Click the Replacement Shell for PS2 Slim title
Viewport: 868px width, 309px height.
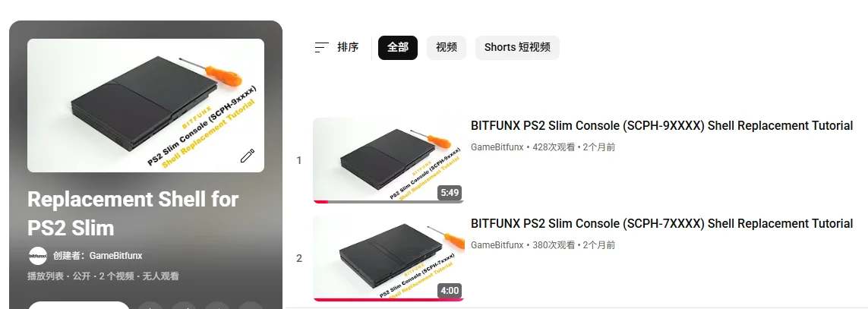[133, 213]
